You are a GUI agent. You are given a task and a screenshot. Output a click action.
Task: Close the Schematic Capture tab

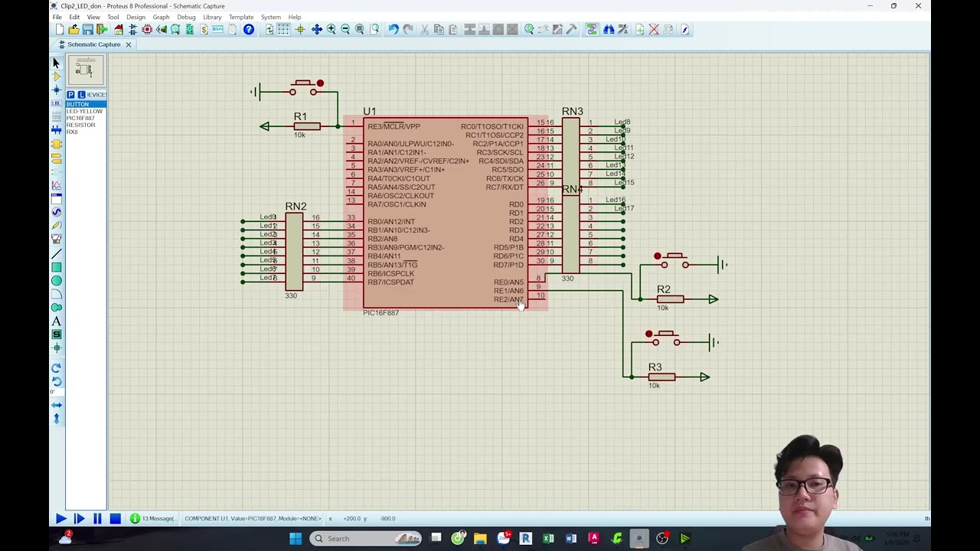[129, 44]
